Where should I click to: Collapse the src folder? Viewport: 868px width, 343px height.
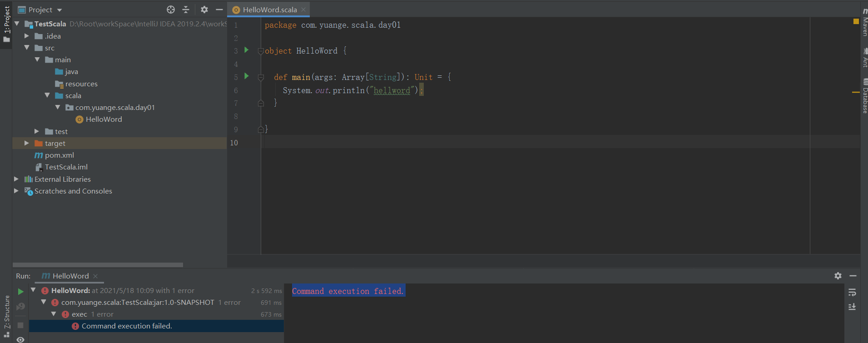pos(27,47)
